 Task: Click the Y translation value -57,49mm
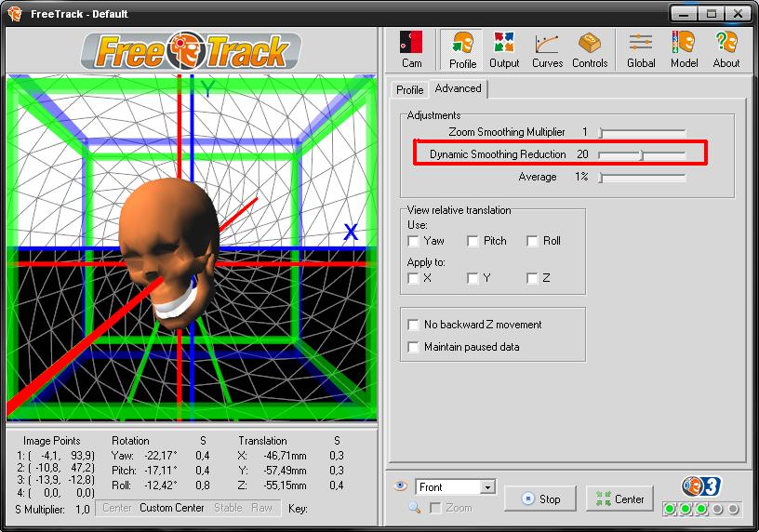(x=286, y=471)
